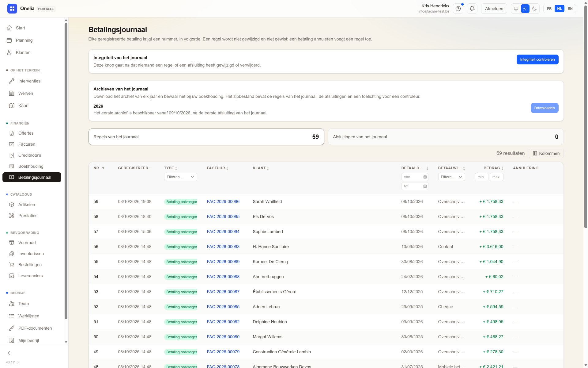Click the Onelia logo icon
This screenshot has height=368, width=588.
pyautogui.click(x=12, y=9)
